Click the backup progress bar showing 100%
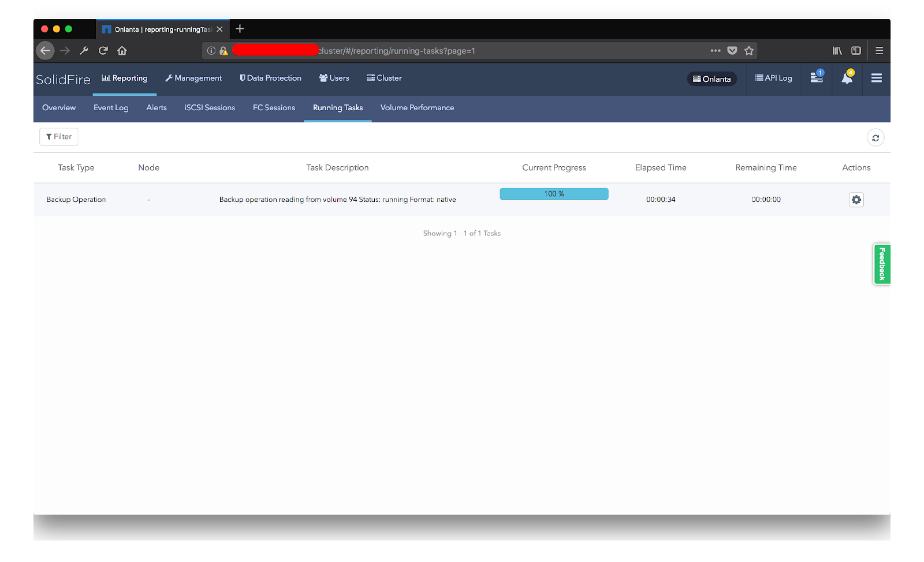 (x=553, y=194)
